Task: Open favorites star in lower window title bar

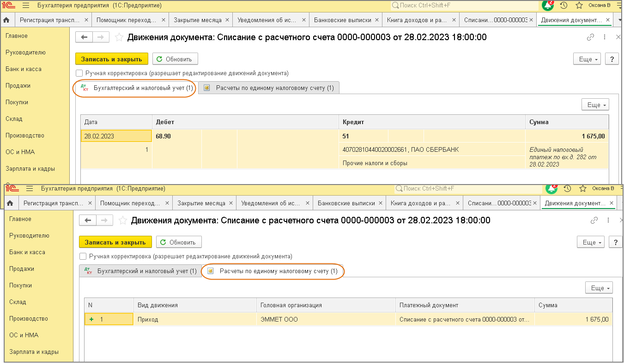Action: point(583,189)
